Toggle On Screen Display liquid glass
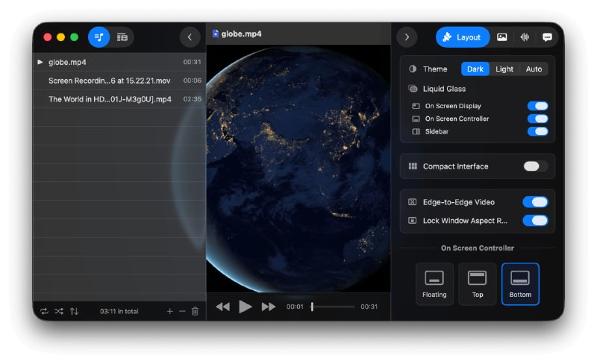Viewport: 597px width, 364px height. click(x=537, y=106)
